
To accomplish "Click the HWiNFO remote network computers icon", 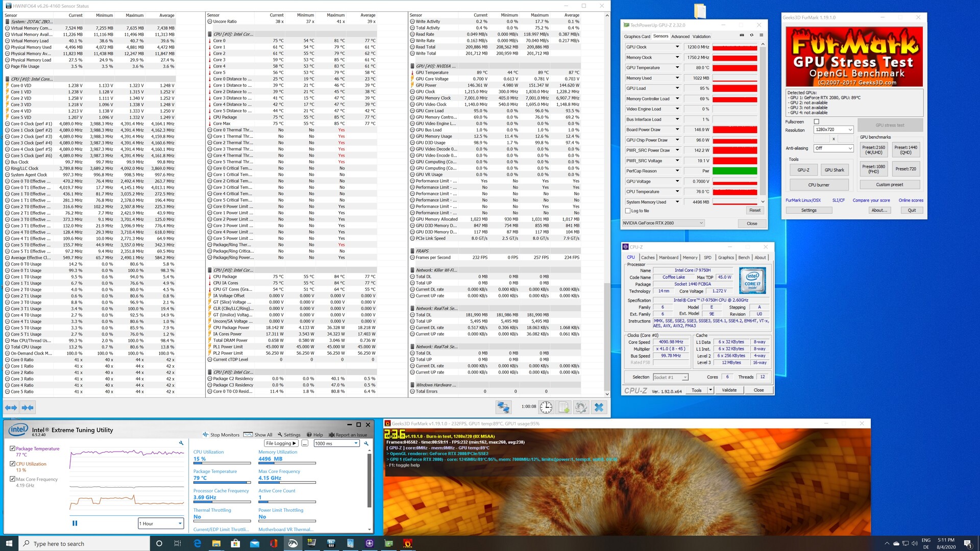I will pos(503,407).
